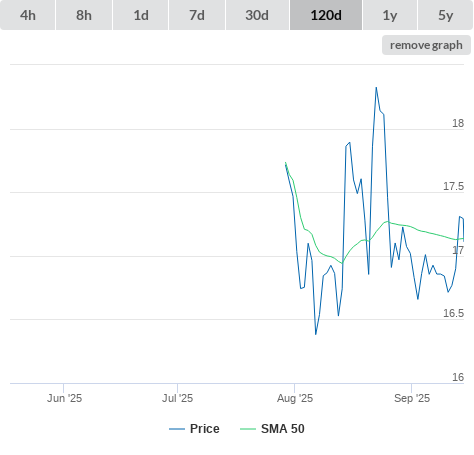Click the lowest price dip on chart
Screen dimensions: 474x455
[x=316, y=334]
